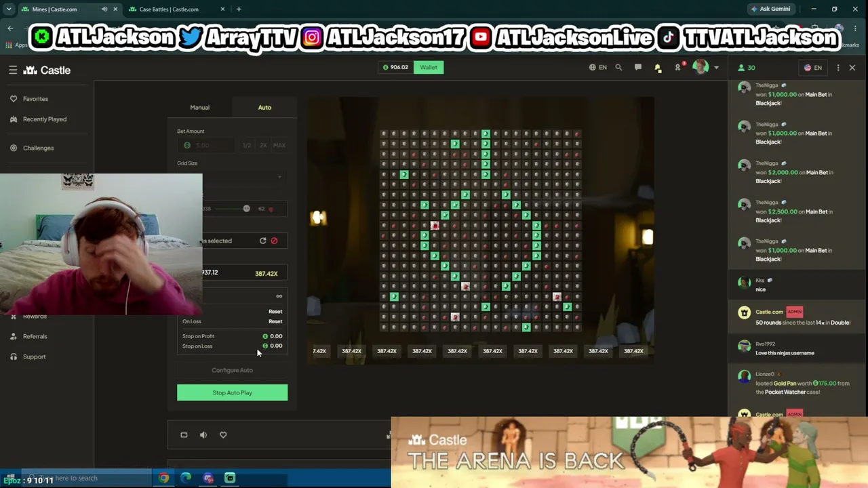The width and height of the screenshot is (868, 488).
Task: Click the user profile avatar
Action: tap(701, 67)
